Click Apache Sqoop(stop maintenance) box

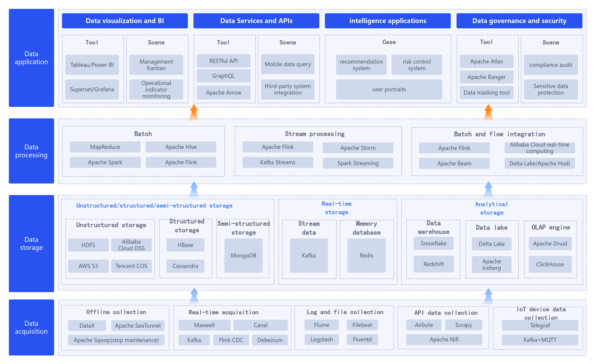click(x=116, y=340)
